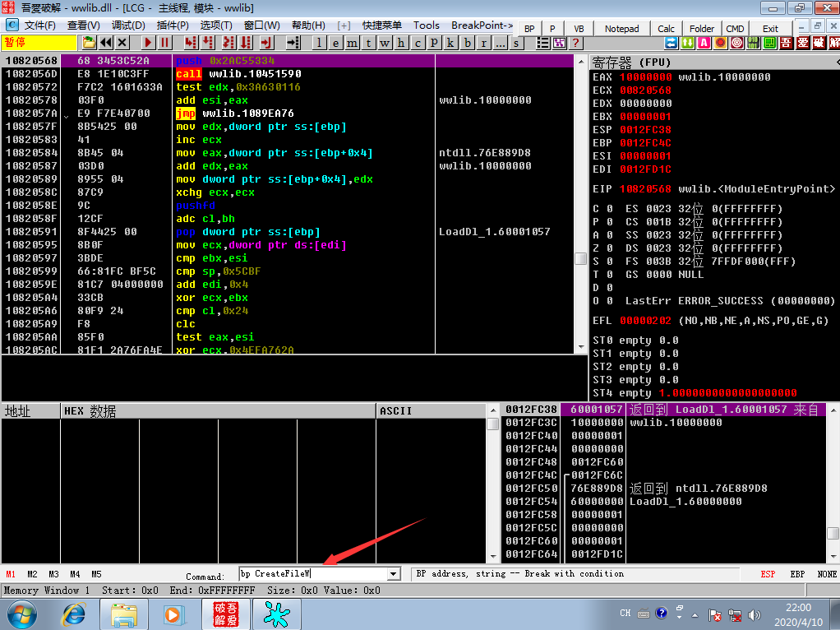Image resolution: width=840 pixels, height=630 pixels.
Task: Click the Notepad shortcut button
Action: point(621,29)
